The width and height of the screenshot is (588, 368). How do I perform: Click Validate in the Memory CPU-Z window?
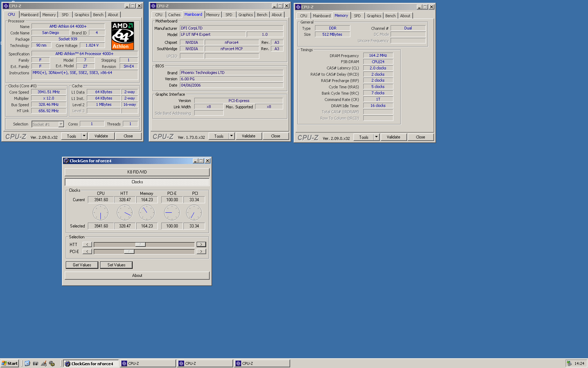[393, 137]
